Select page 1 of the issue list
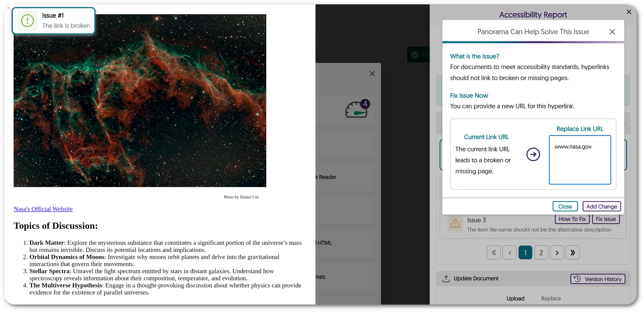 [x=525, y=252]
